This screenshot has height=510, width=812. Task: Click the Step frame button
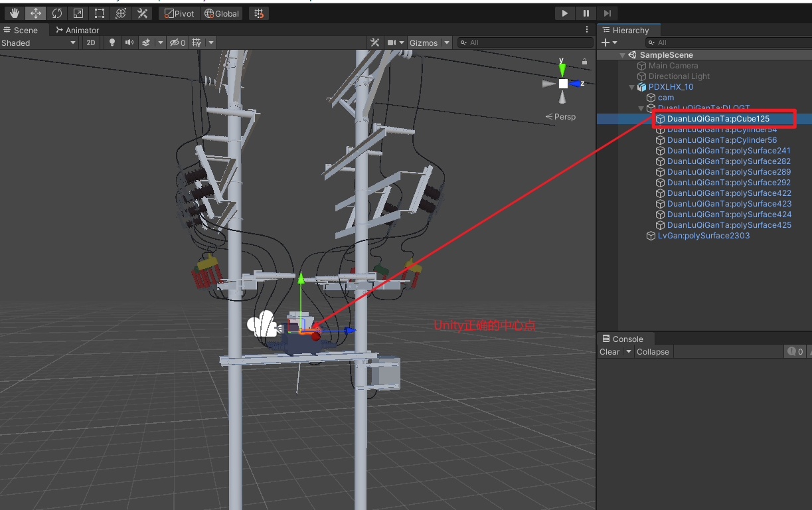[607, 13]
